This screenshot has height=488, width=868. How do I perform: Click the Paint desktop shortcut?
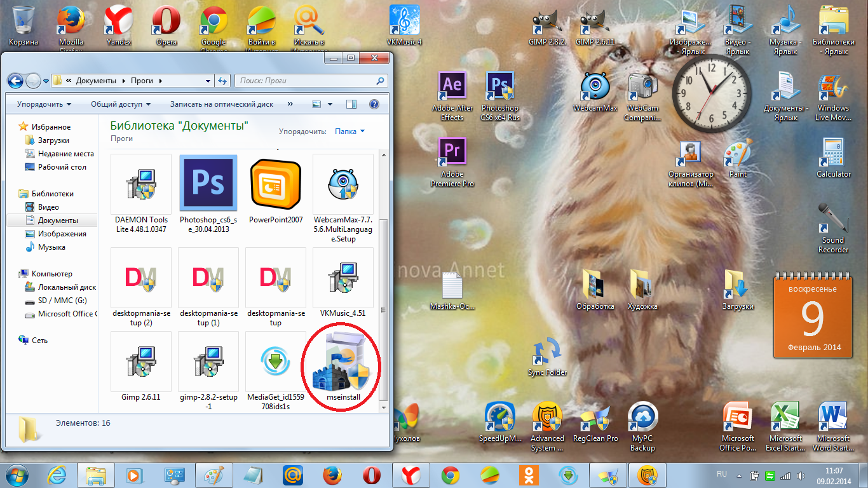pyautogui.click(x=738, y=158)
